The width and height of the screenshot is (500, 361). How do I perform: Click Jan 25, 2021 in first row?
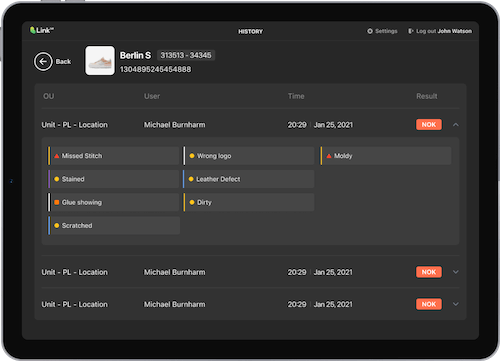click(x=333, y=125)
